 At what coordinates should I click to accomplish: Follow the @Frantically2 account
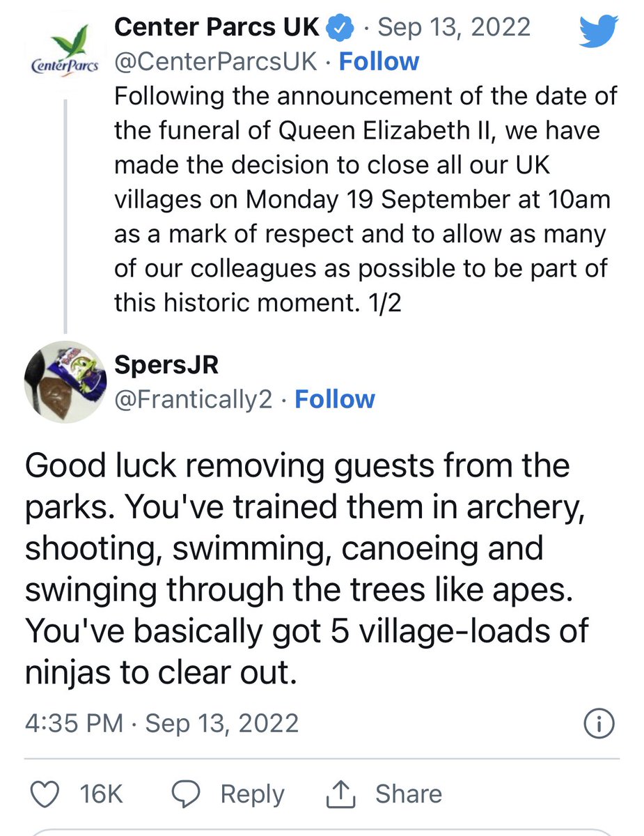point(335,399)
